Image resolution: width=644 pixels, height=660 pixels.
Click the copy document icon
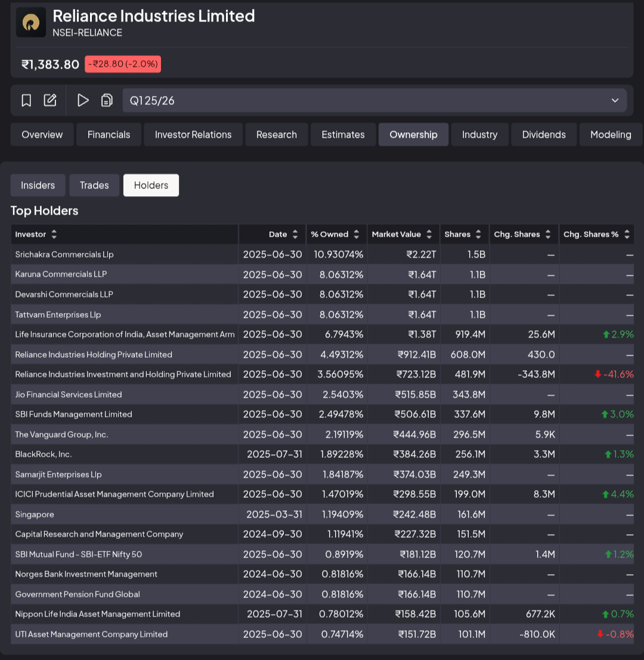tap(107, 100)
